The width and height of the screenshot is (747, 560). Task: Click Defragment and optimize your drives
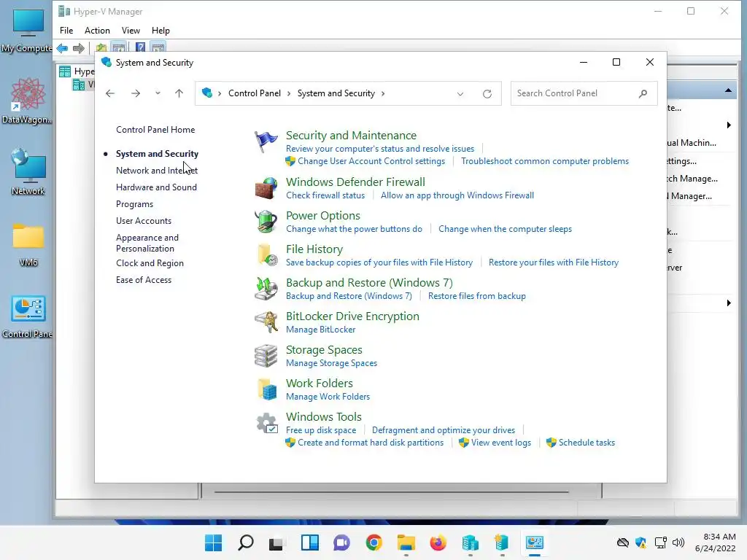point(444,430)
